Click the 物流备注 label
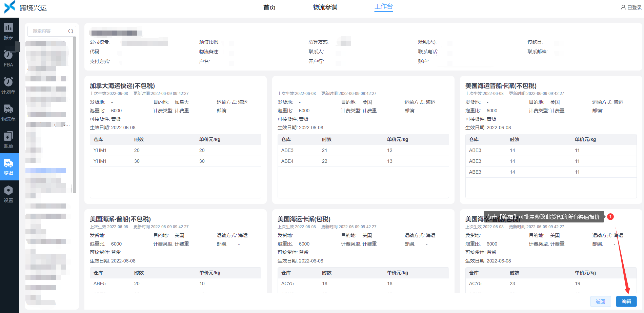This screenshot has height=313, width=644. [209, 52]
